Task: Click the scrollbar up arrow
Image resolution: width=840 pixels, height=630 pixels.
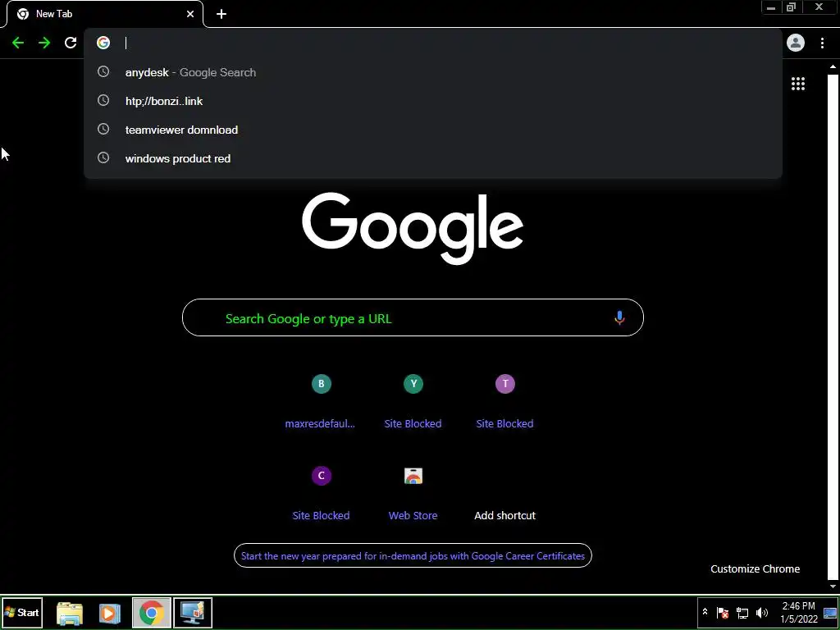Action: coord(833,67)
